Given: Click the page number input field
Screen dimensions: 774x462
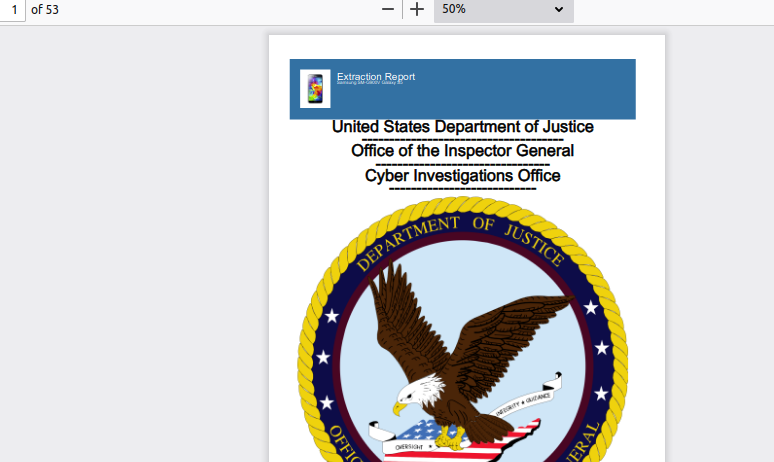Looking at the screenshot, I should click(12, 9).
